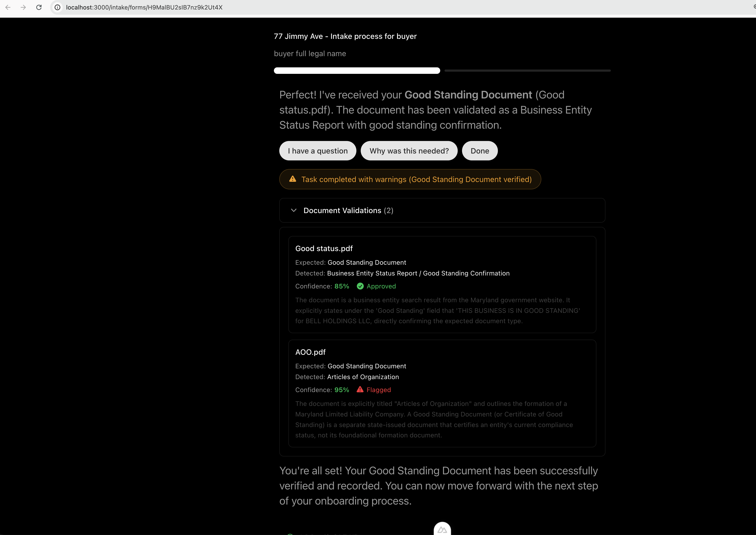Open site information icon in address bar
This screenshot has height=535, width=756.
pyautogui.click(x=57, y=7)
